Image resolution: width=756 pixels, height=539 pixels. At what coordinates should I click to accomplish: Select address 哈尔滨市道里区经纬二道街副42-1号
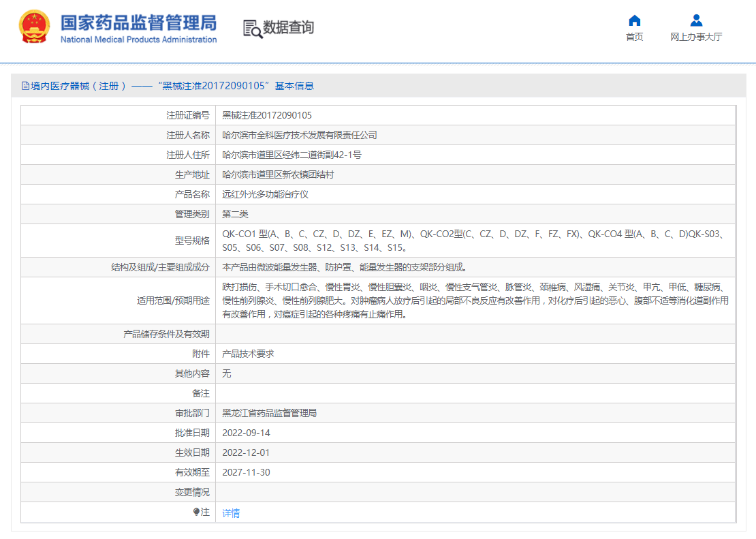click(x=292, y=155)
